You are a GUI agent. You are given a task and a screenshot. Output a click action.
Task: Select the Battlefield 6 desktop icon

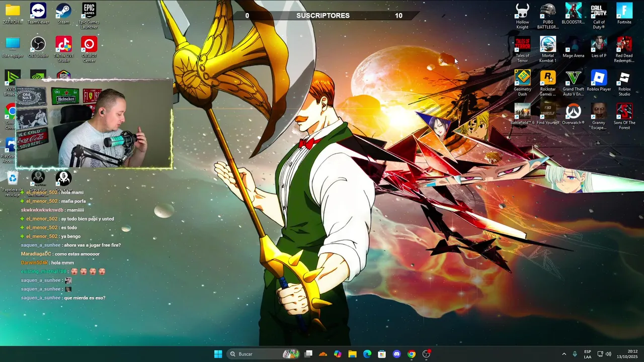pyautogui.click(x=522, y=115)
